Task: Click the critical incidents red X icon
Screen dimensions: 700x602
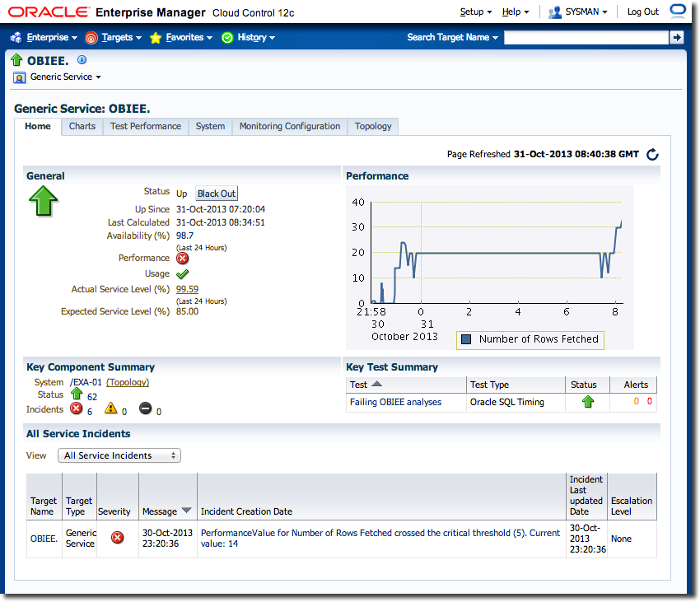Action: pos(76,408)
